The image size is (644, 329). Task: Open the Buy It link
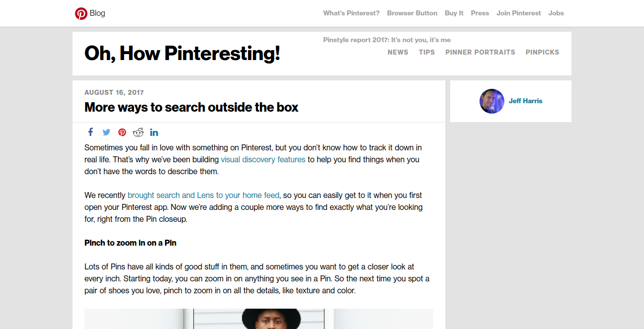[x=454, y=13]
